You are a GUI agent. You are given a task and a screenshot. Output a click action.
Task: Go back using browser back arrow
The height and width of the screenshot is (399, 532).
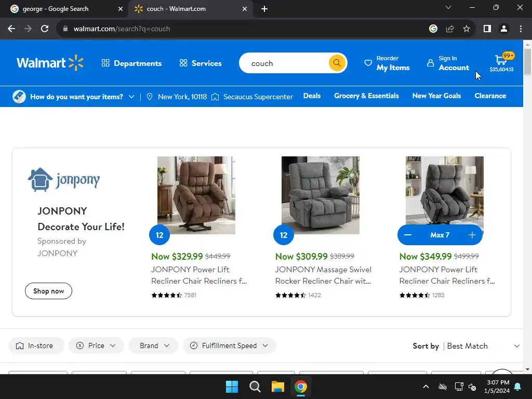point(11,29)
